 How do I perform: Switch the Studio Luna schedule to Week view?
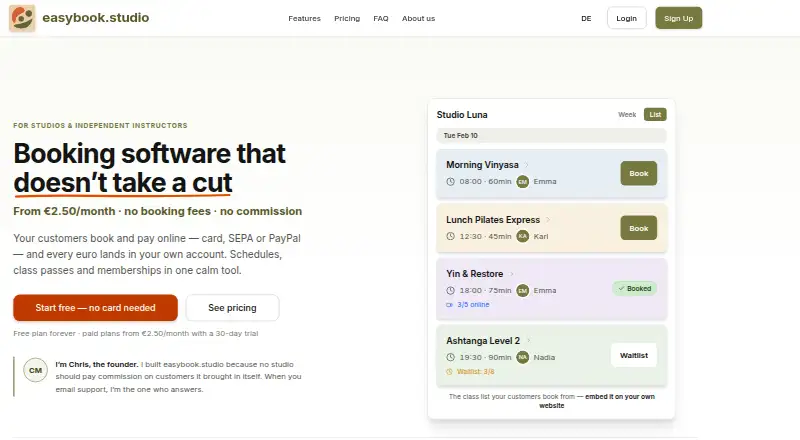pos(627,114)
